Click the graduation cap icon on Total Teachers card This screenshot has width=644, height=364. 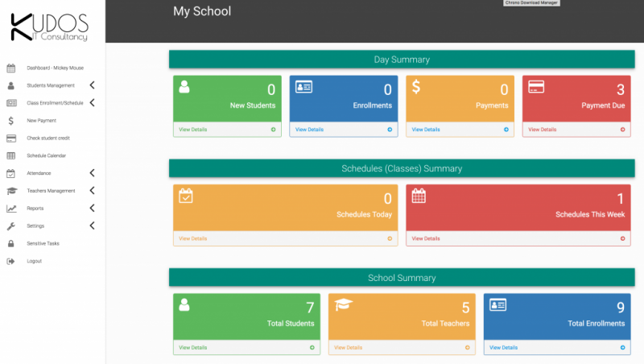pos(344,305)
